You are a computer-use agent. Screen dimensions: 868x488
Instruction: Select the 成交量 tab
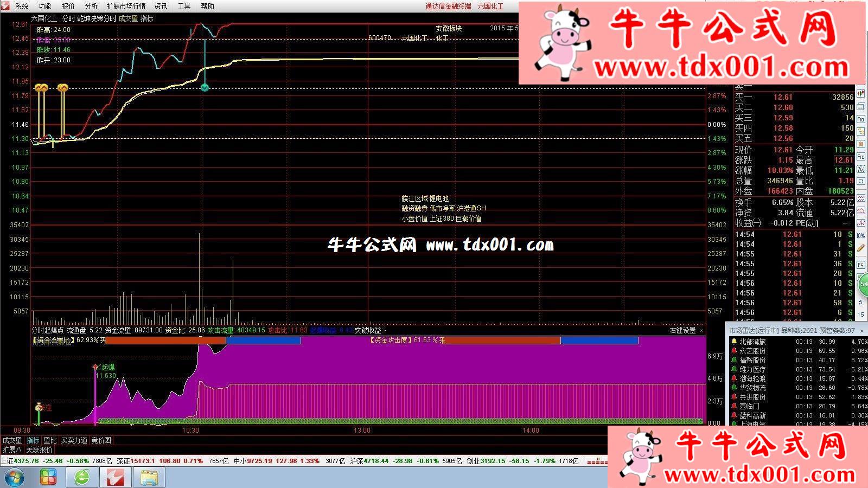pyautogui.click(x=12, y=440)
